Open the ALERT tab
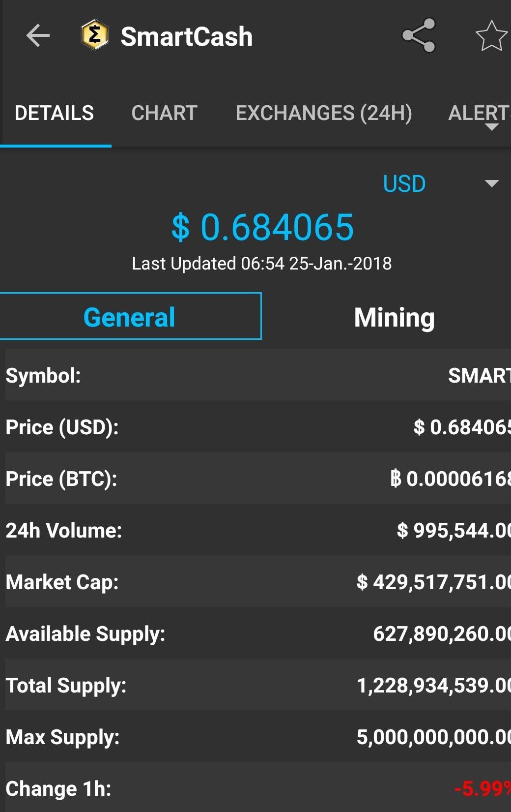The width and height of the screenshot is (511, 812). coord(479,113)
